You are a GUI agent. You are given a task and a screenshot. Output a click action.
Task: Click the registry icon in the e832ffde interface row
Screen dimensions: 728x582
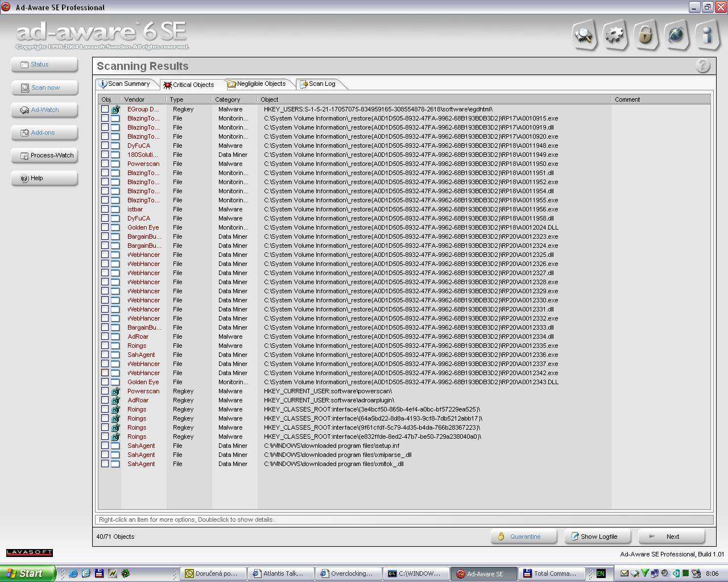pos(115,436)
